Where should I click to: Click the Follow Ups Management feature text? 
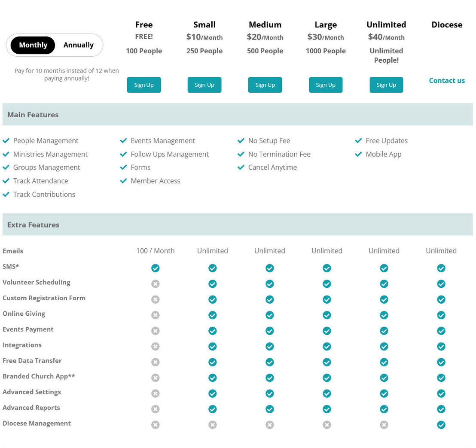click(170, 154)
